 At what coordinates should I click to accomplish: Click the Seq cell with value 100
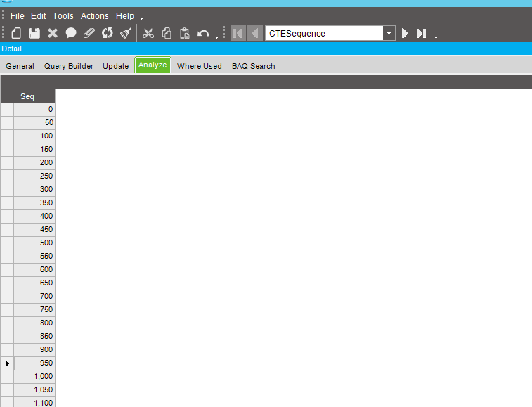[x=34, y=136]
